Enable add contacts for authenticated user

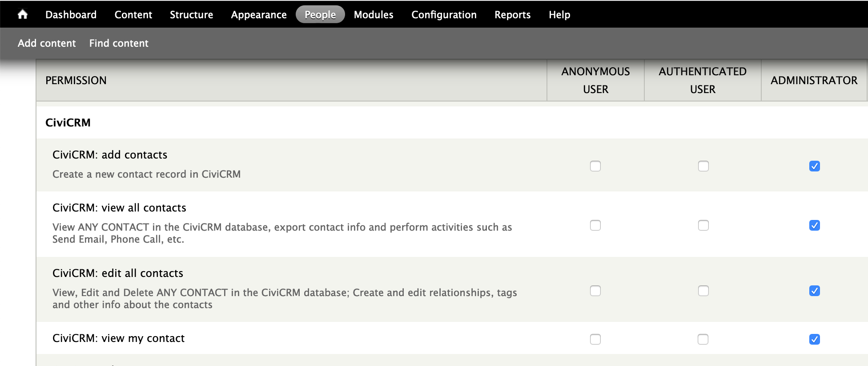point(703,166)
